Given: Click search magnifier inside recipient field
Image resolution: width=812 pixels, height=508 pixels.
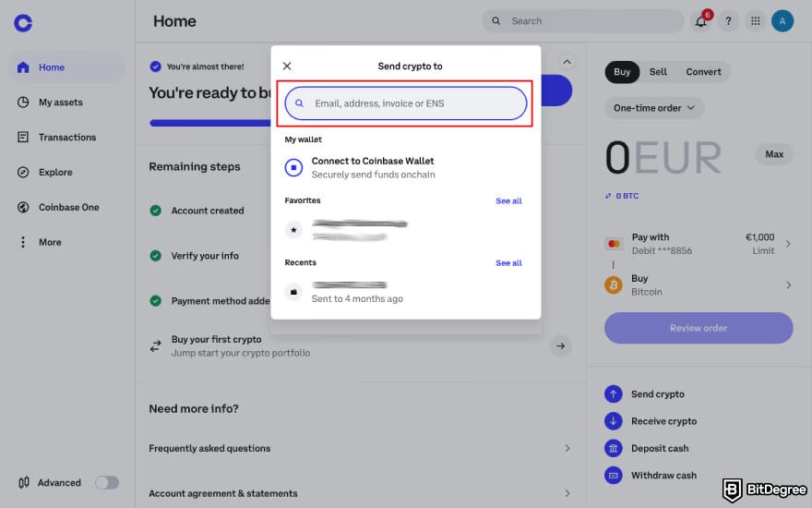Looking at the screenshot, I should coord(299,103).
